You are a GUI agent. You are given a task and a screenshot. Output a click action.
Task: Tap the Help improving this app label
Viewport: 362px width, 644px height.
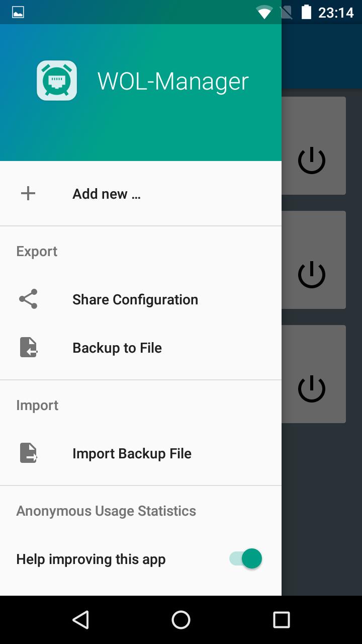coord(91,559)
